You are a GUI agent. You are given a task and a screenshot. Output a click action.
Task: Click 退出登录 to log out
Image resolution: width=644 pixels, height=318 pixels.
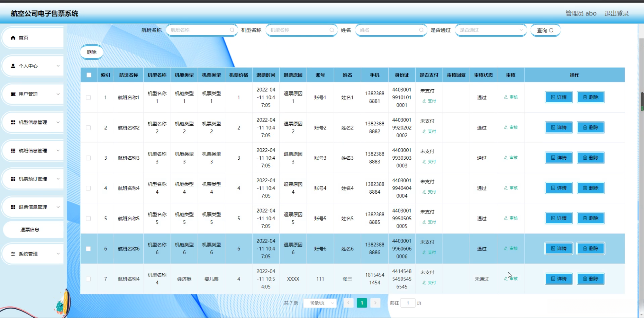point(616,14)
